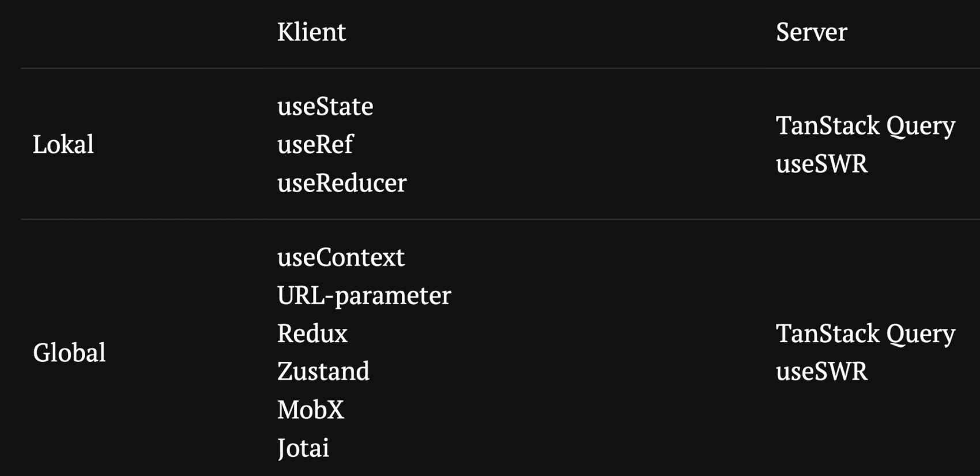The width and height of the screenshot is (980, 476).
Task: Click useSWR in the Lokal row
Action: coord(821,164)
